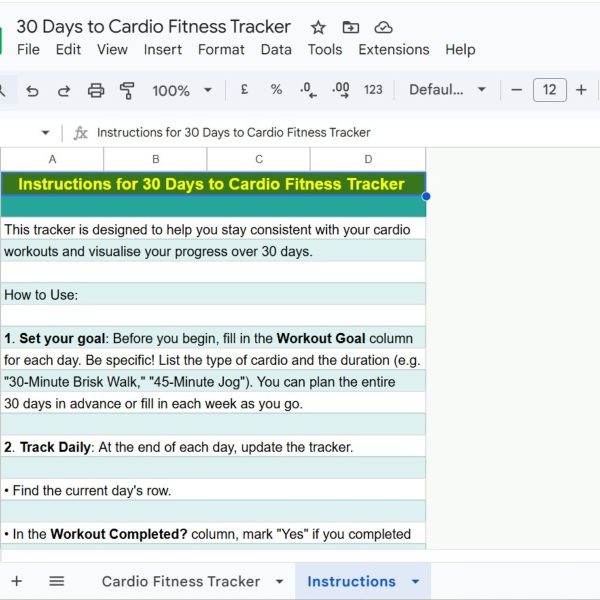Open the Format menu
The height and width of the screenshot is (600, 600).
click(221, 50)
